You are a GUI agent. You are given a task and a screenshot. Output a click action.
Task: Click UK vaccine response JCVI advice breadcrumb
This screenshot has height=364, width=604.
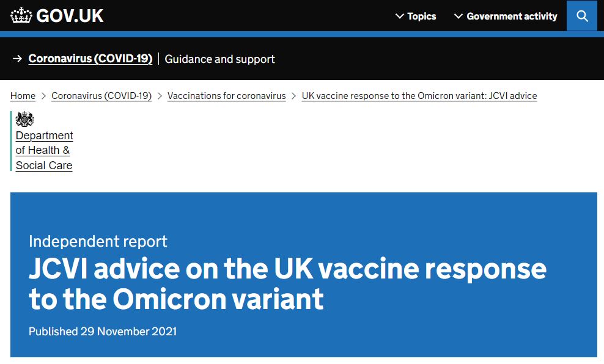(x=419, y=96)
